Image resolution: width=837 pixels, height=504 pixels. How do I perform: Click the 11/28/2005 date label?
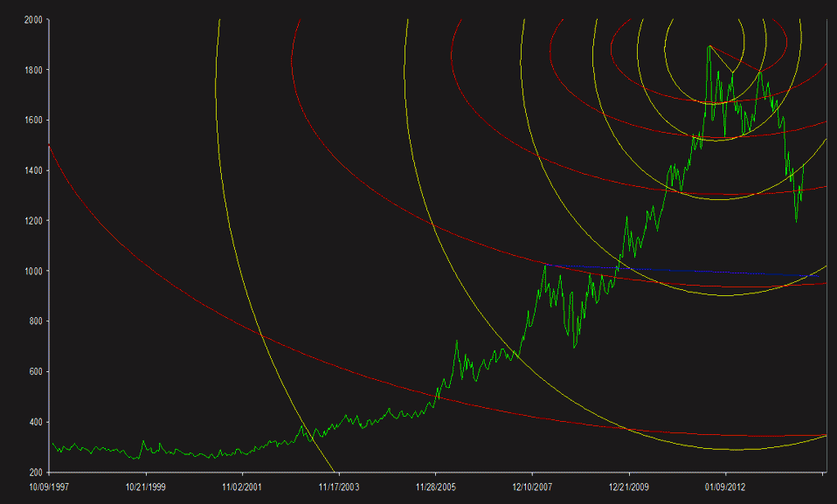point(436,487)
